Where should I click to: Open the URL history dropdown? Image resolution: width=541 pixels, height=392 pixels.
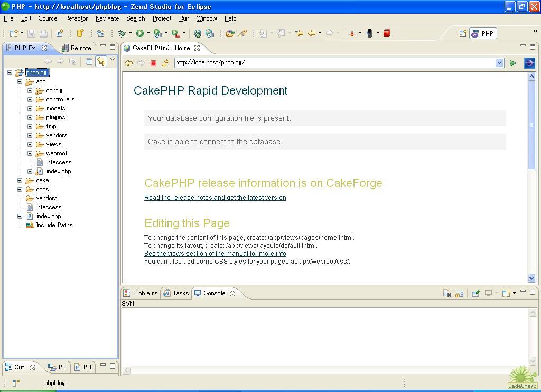tap(499, 63)
